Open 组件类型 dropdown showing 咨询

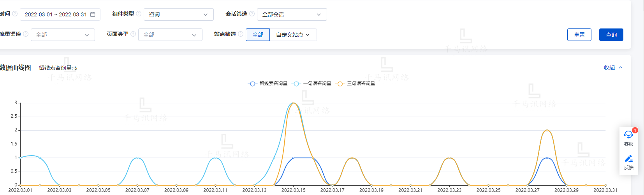[178, 14]
